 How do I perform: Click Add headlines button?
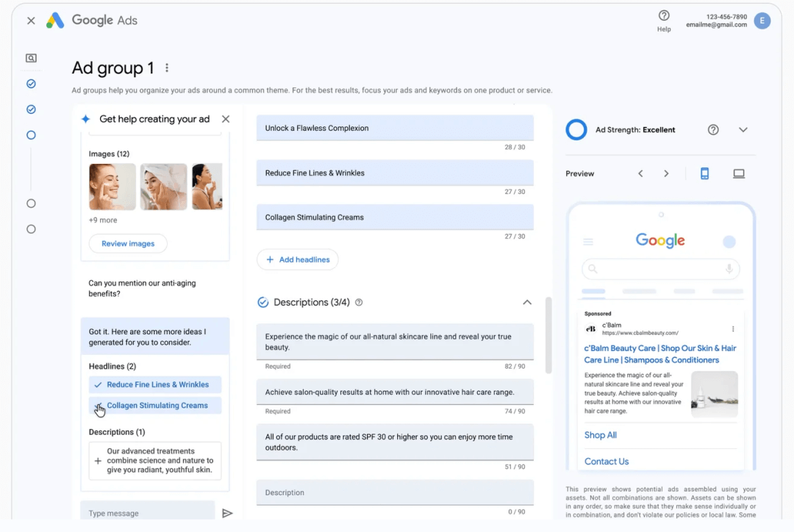click(x=297, y=259)
